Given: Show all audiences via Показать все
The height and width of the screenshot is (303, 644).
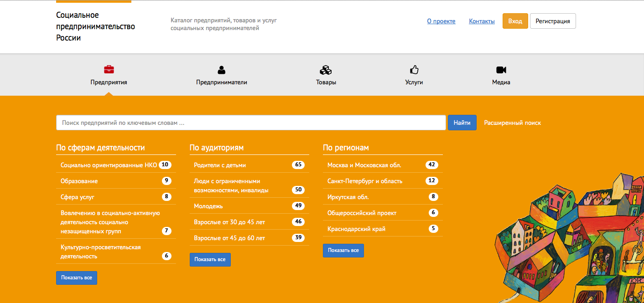Looking at the screenshot, I should [x=210, y=260].
